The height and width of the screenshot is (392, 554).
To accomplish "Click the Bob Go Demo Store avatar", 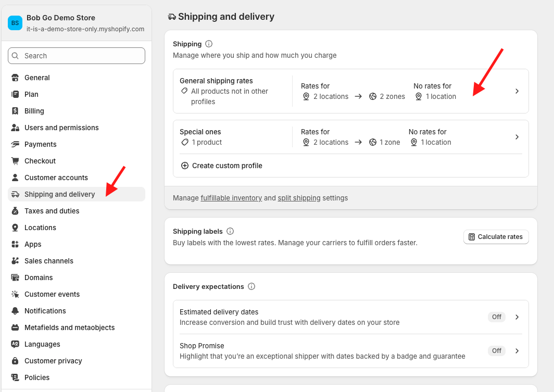I will click(15, 23).
